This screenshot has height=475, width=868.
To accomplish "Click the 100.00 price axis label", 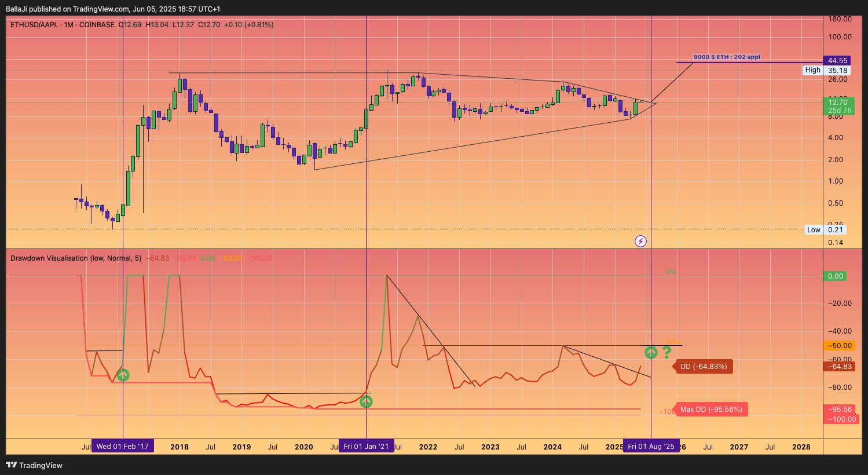I will [x=840, y=37].
